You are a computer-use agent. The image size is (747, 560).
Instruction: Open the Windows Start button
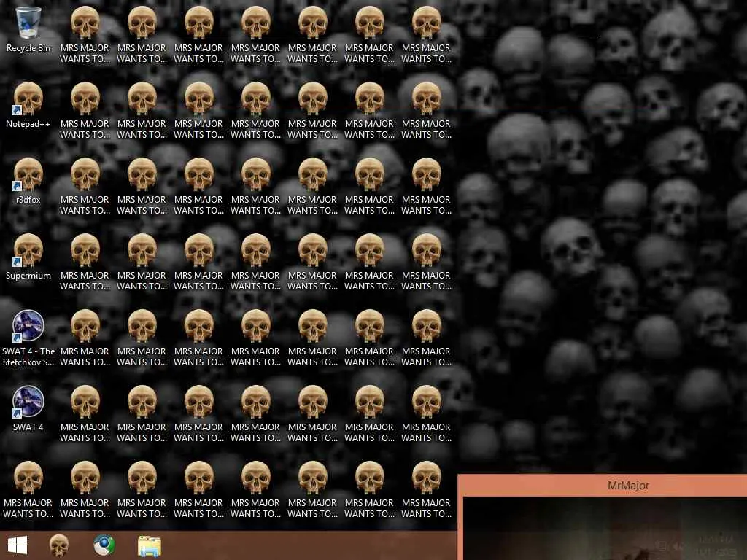pyautogui.click(x=18, y=545)
